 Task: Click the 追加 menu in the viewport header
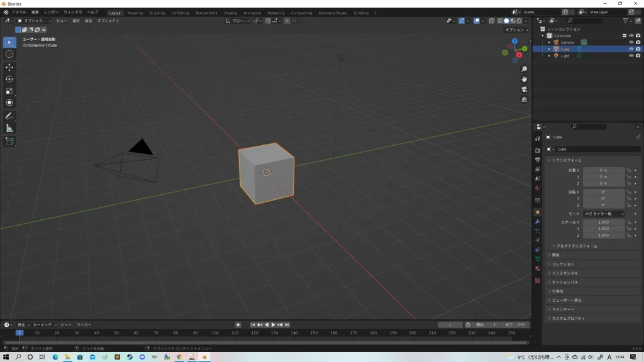pyautogui.click(x=89, y=21)
